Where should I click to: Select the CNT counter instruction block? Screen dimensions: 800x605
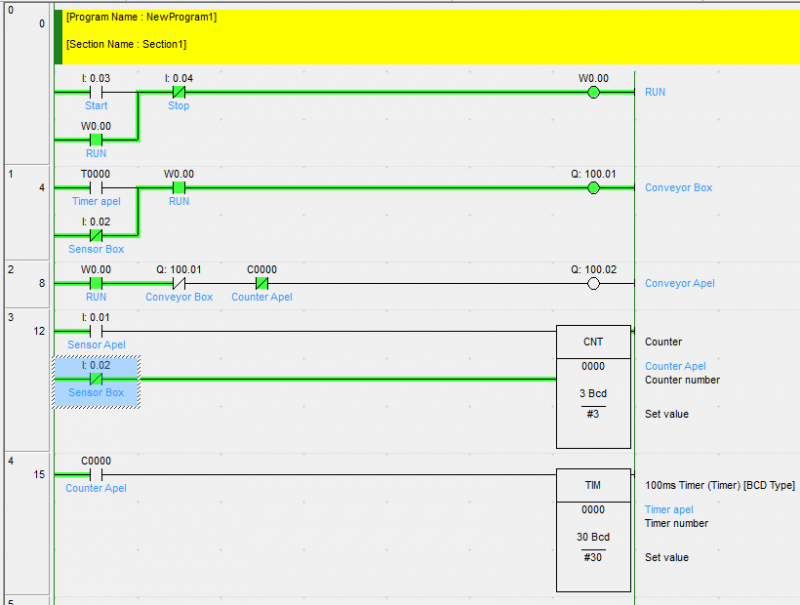[593, 387]
